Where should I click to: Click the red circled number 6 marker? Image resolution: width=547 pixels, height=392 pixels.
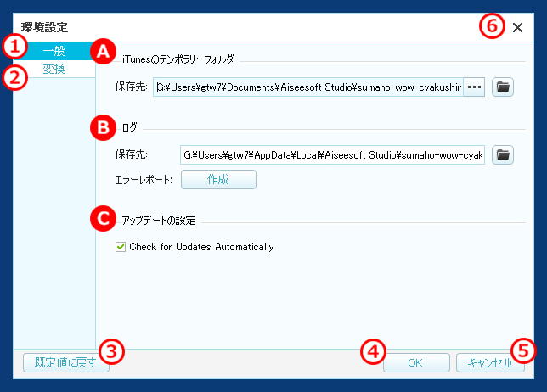click(x=492, y=26)
